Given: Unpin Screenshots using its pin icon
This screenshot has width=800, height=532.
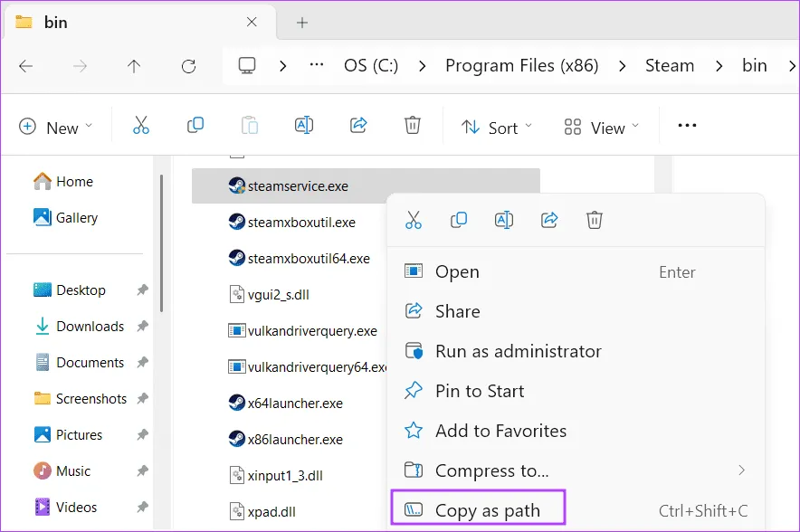Looking at the screenshot, I should tap(142, 398).
